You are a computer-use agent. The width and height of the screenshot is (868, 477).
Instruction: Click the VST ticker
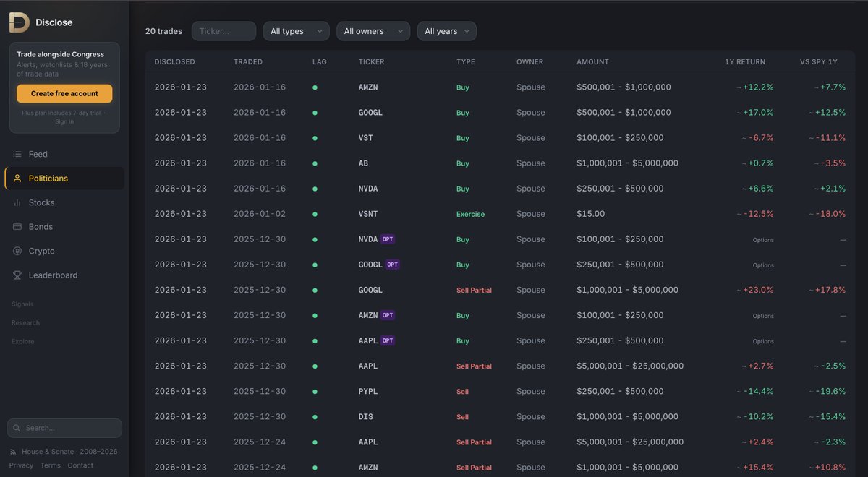(366, 138)
